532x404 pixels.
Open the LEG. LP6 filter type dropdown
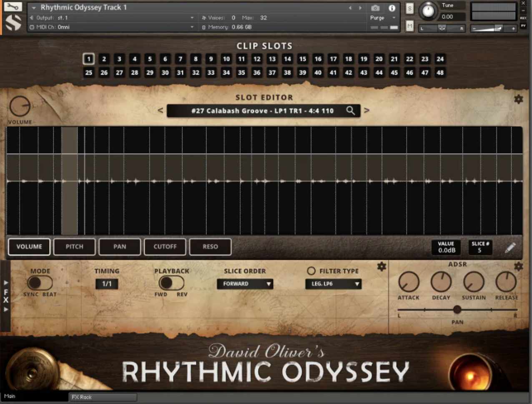[x=334, y=284]
